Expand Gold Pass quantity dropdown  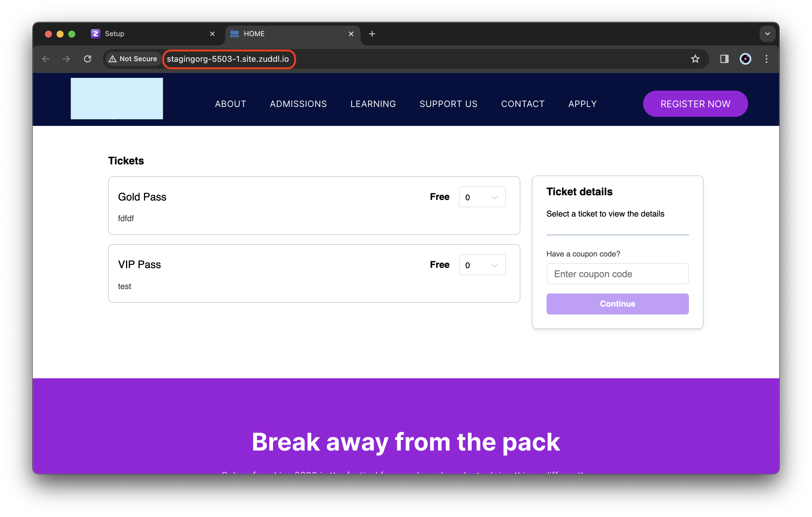pos(482,197)
